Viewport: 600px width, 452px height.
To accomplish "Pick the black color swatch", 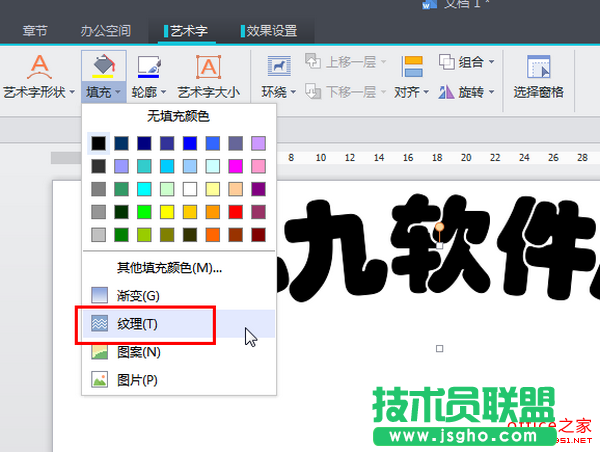I will (x=99, y=143).
